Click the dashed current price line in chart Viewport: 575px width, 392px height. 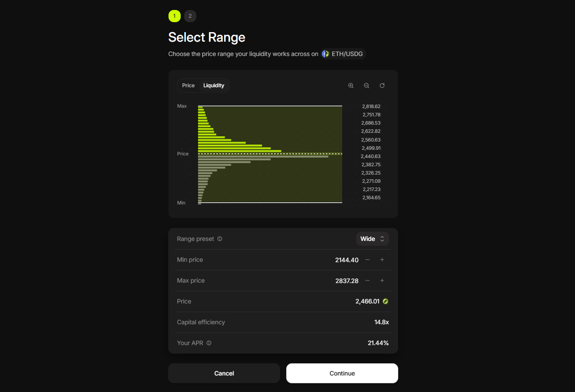270,154
